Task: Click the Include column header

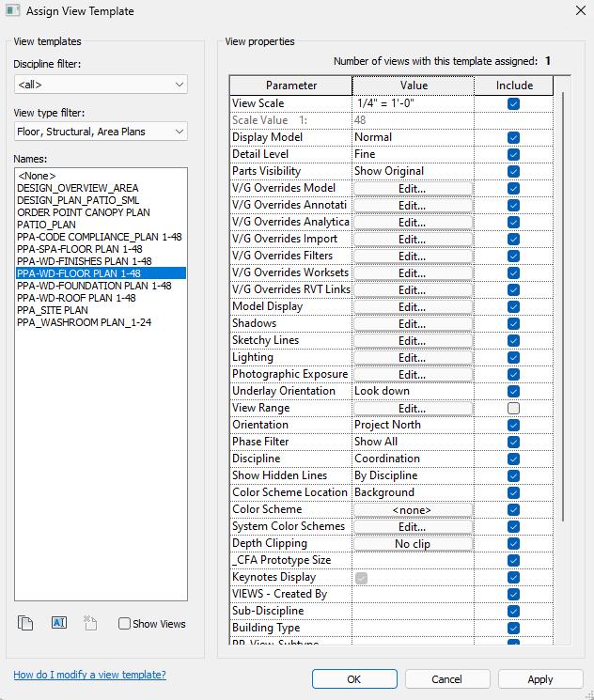Action: pyautogui.click(x=514, y=86)
